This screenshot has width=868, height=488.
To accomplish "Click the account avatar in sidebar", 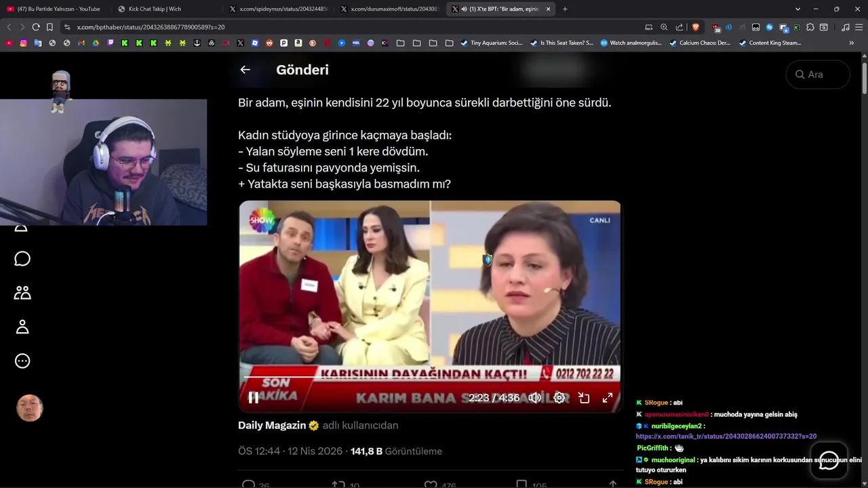I will [x=30, y=408].
